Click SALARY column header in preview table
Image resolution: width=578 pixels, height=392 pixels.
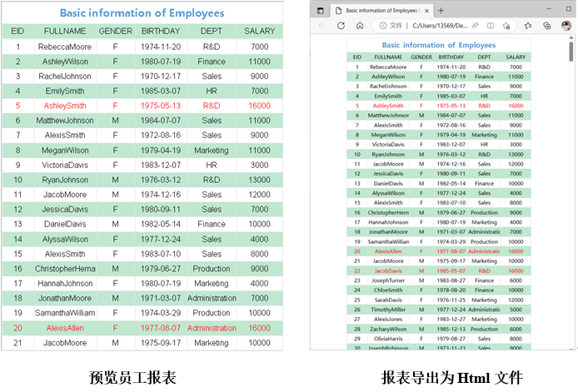point(260,32)
